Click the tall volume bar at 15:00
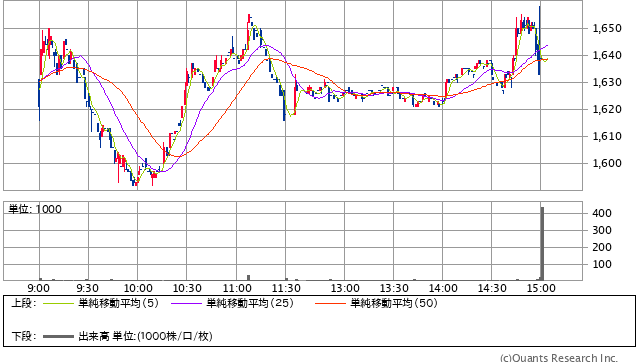The image size is (638, 362). [542, 244]
